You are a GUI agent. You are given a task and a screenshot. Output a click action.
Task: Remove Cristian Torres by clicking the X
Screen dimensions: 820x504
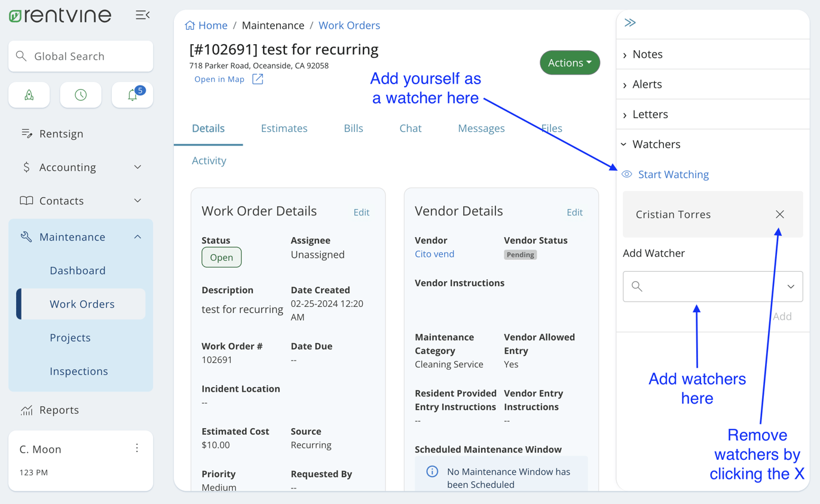coord(779,214)
